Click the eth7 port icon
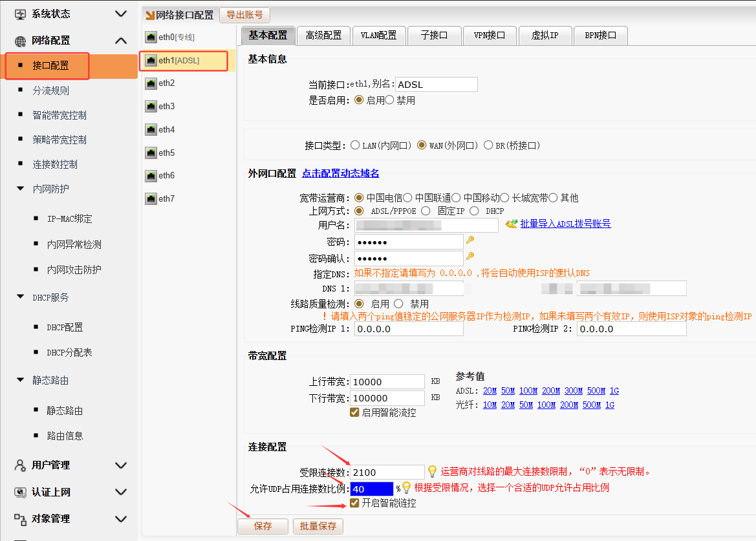The image size is (756, 541). [x=151, y=198]
